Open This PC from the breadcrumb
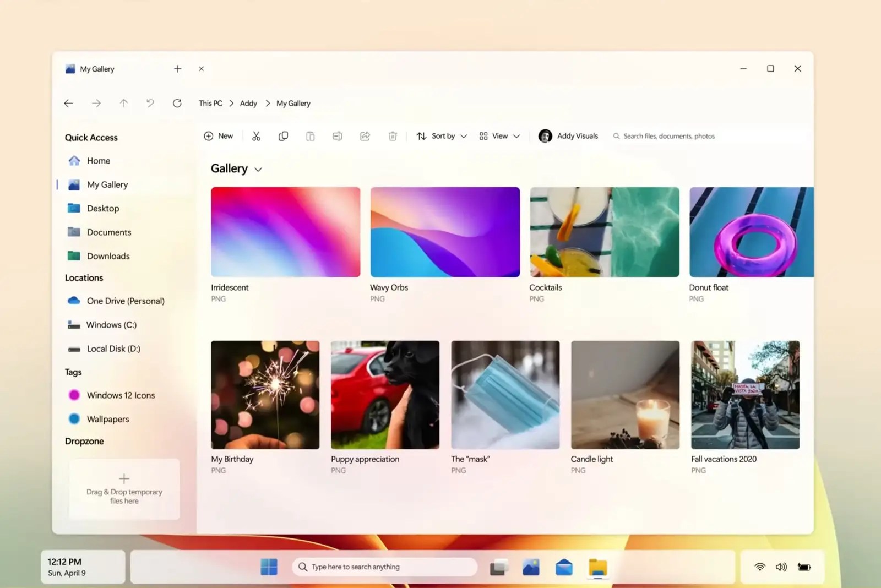 pyautogui.click(x=210, y=103)
